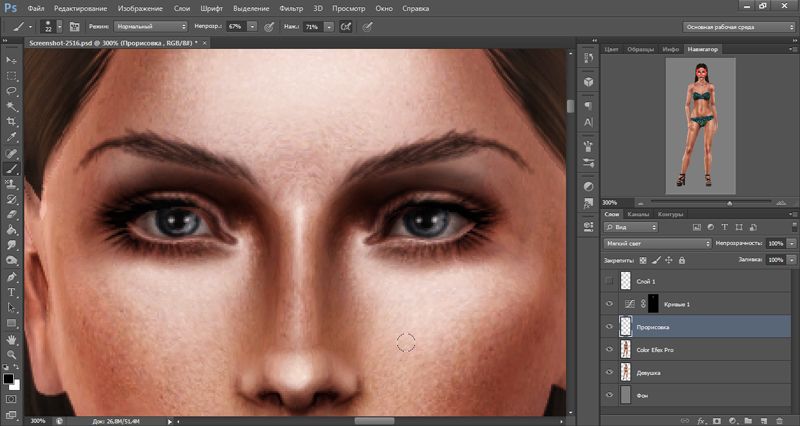Select the Eyedropper tool
Viewport: 800px width, 426px height.
[x=11, y=137]
